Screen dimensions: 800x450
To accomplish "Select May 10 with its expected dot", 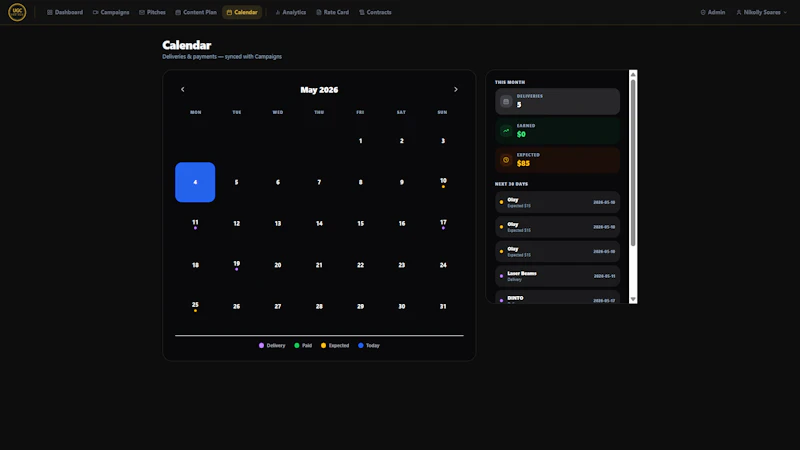I will [x=443, y=182].
